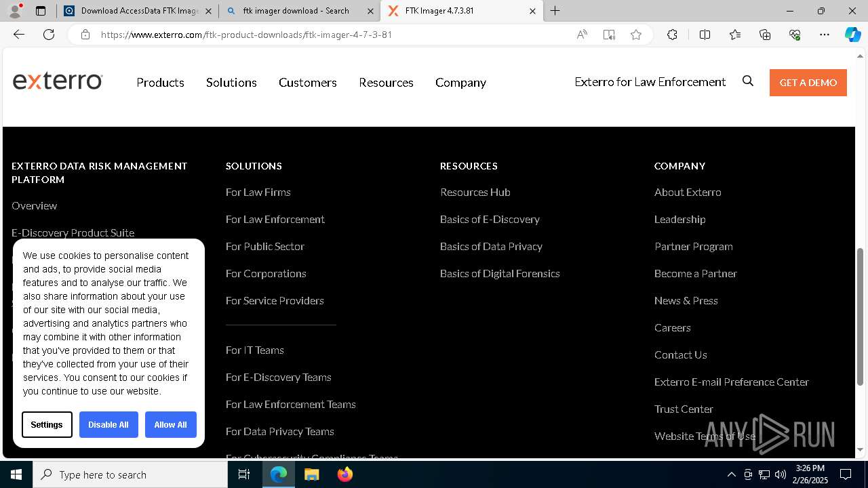
Task: Open the Copilot sidebar icon
Action: tap(852, 35)
